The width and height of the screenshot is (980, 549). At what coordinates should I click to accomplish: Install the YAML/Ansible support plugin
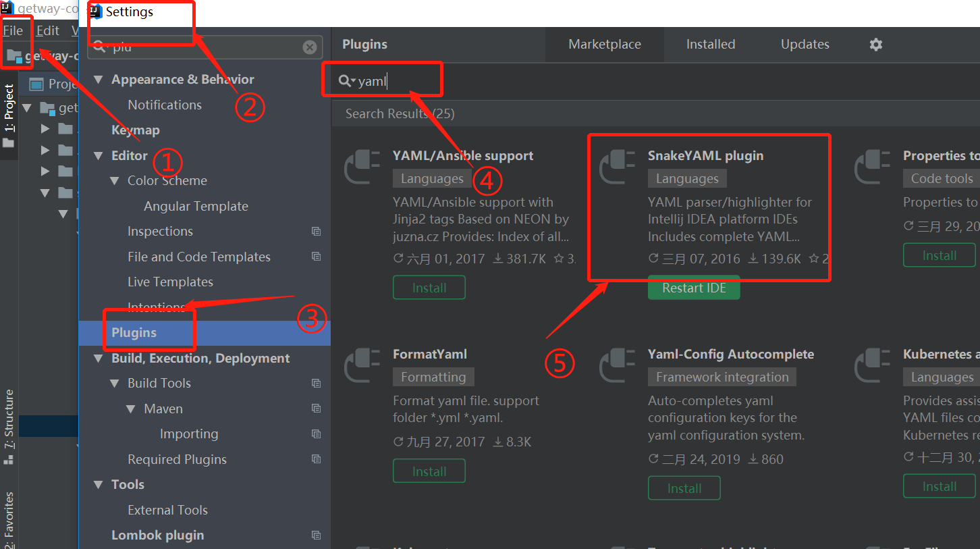coord(429,288)
